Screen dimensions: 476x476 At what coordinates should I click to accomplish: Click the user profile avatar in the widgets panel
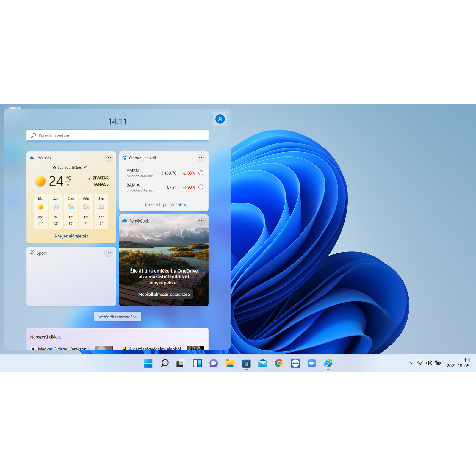point(220,119)
